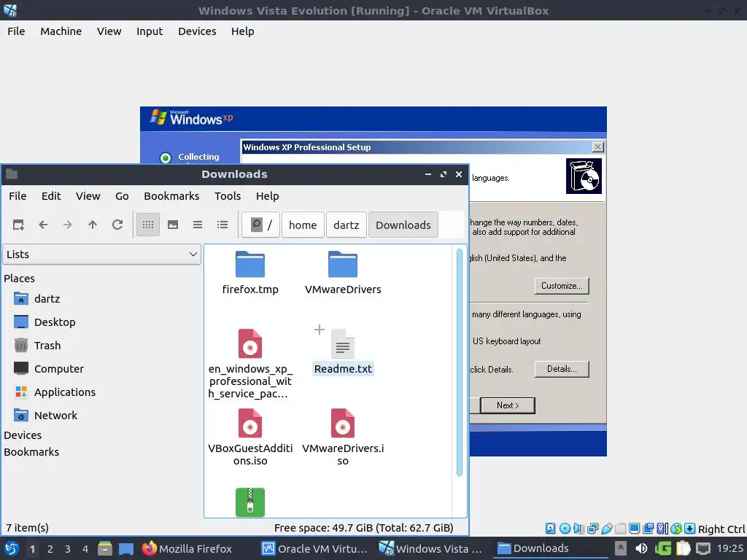Screen dimensions: 747x560
Task: Open Go menu in file manager
Action: pos(122,196)
